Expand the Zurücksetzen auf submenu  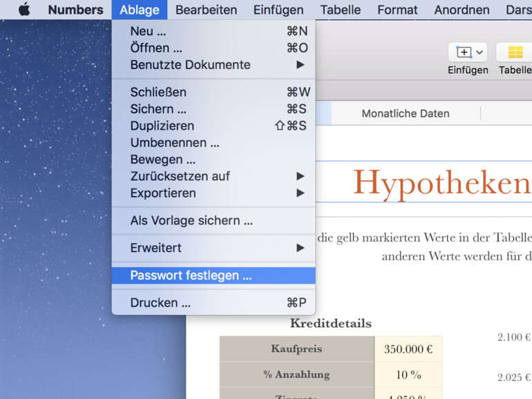213,176
